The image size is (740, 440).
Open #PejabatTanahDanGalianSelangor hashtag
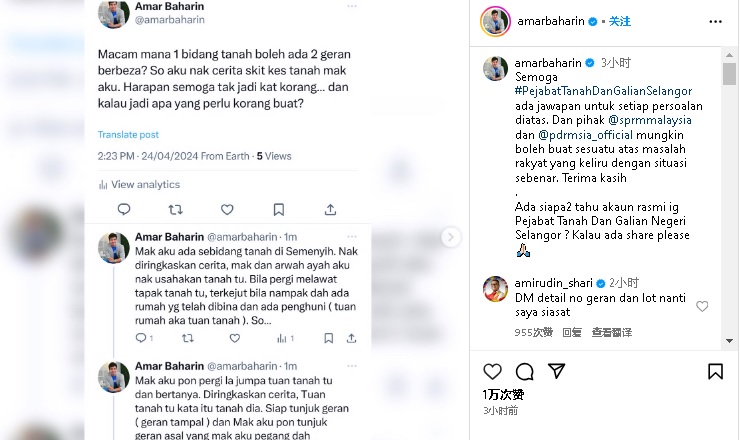603,91
